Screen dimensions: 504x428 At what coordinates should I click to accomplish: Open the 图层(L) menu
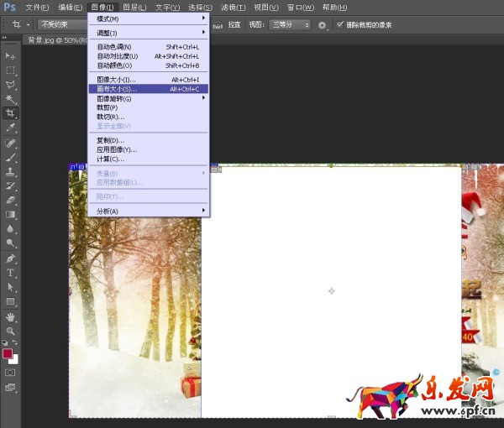click(x=134, y=7)
